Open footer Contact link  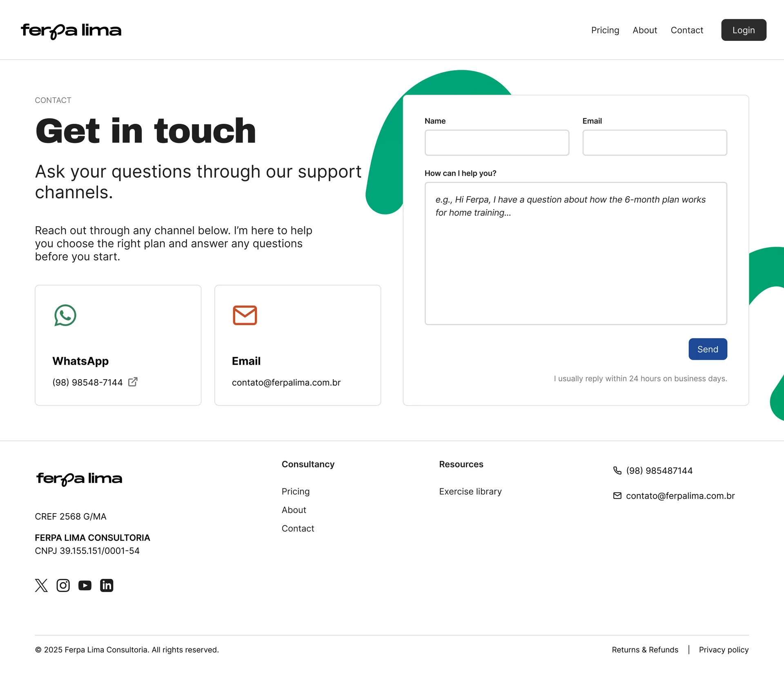[x=298, y=528]
